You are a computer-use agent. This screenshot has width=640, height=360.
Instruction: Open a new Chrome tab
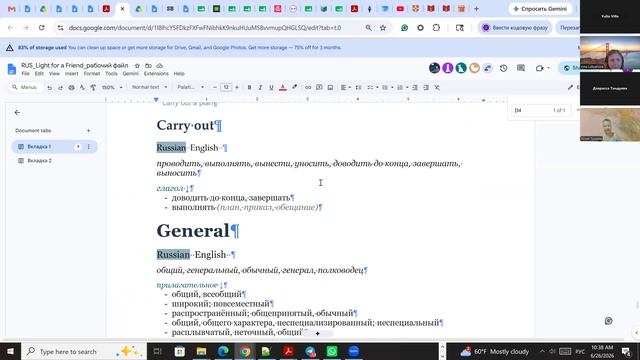(x=476, y=9)
